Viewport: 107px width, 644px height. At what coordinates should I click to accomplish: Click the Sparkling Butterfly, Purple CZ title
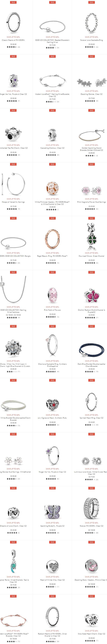tap(52, 526)
